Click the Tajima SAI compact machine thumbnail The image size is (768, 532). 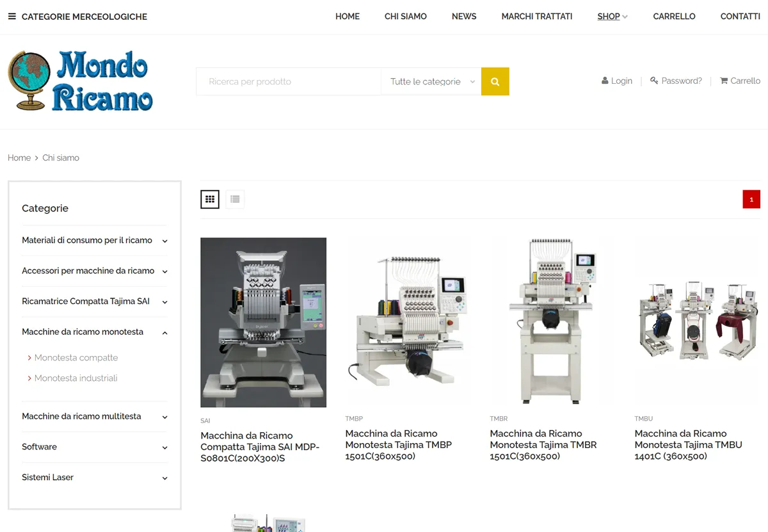pos(263,323)
